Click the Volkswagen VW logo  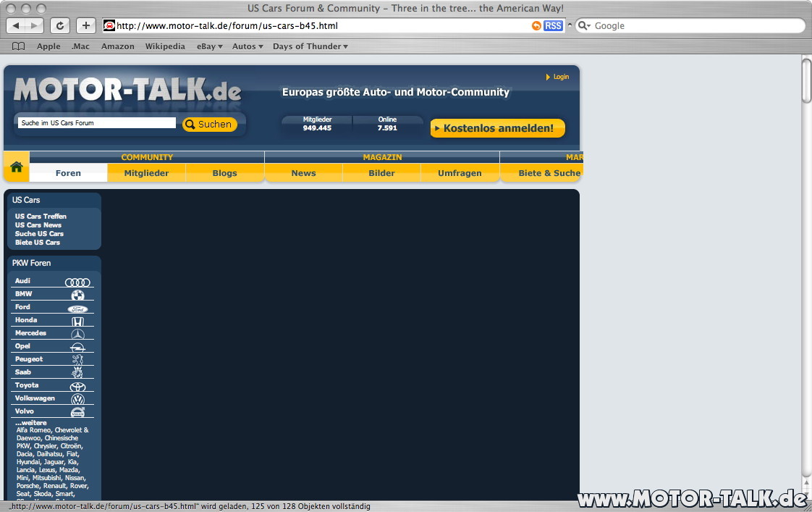point(77,400)
